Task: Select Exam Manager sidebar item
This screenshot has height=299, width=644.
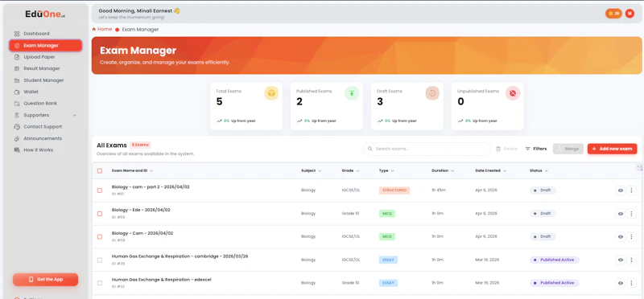Action: coord(46,46)
